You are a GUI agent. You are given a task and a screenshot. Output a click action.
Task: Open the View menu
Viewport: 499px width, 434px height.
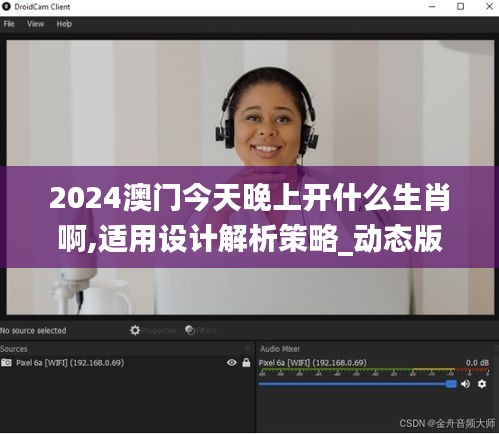[35, 24]
